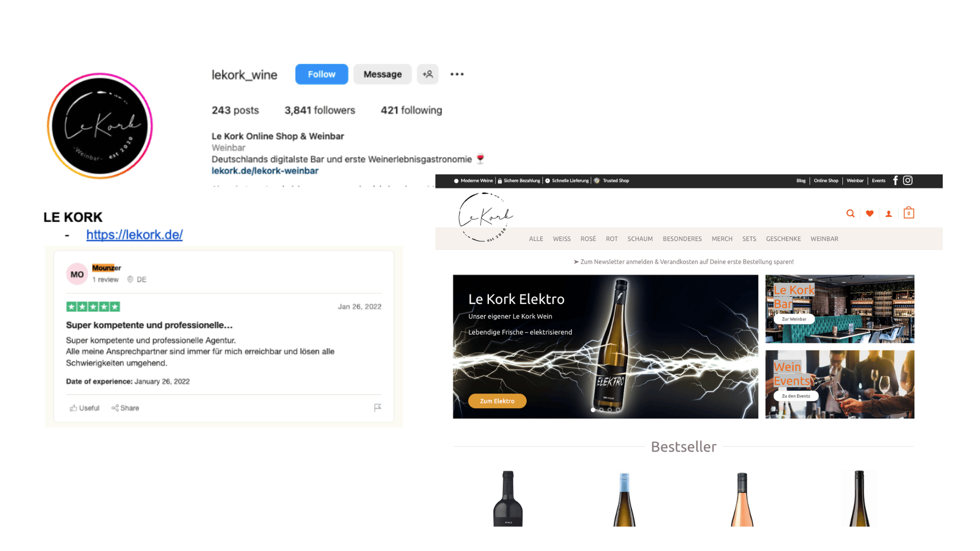Open the shopping bag cart icon
This screenshot has height=551, width=980.
click(909, 213)
